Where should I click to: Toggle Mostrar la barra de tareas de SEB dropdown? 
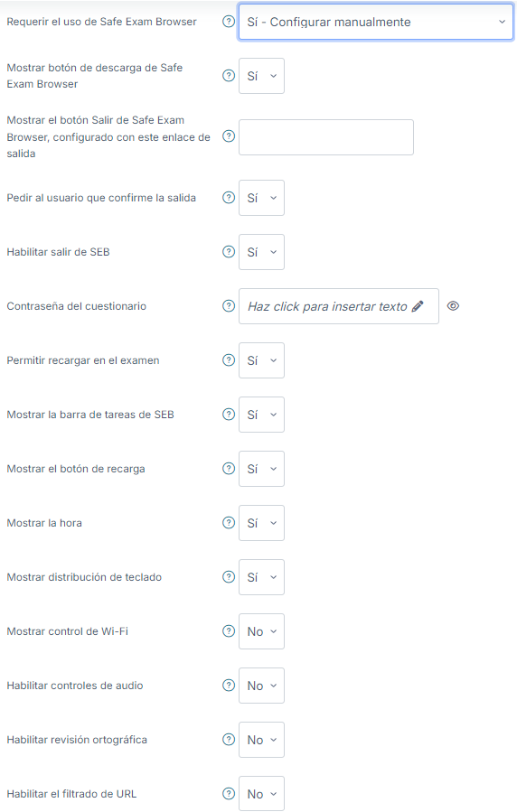[261, 415]
